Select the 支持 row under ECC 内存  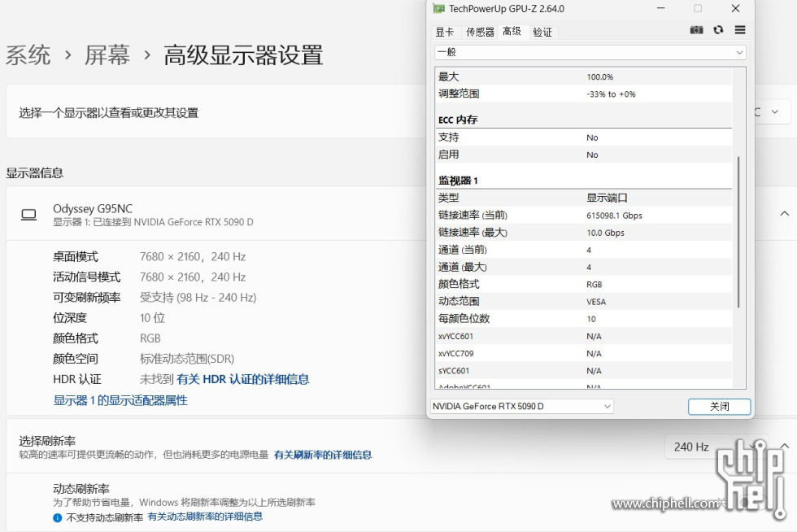pyautogui.click(x=584, y=137)
